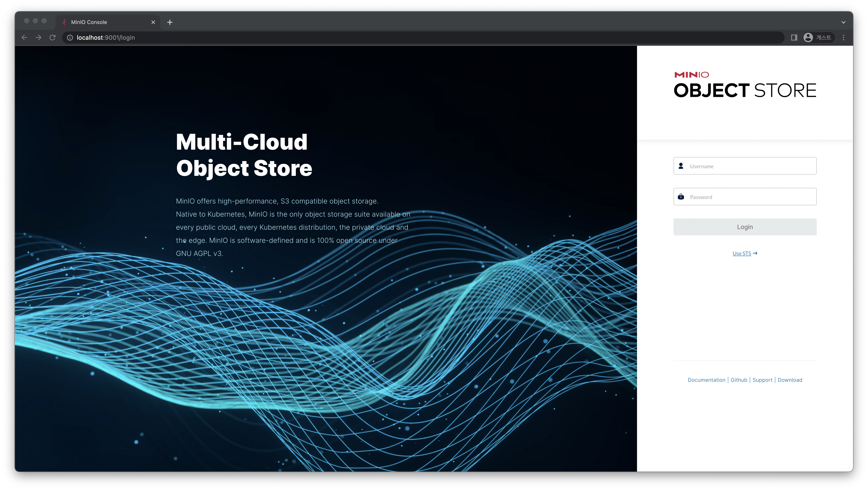Click the MinIO favicon on the tab
Viewport: 868px width, 490px height.
[64, 22]
